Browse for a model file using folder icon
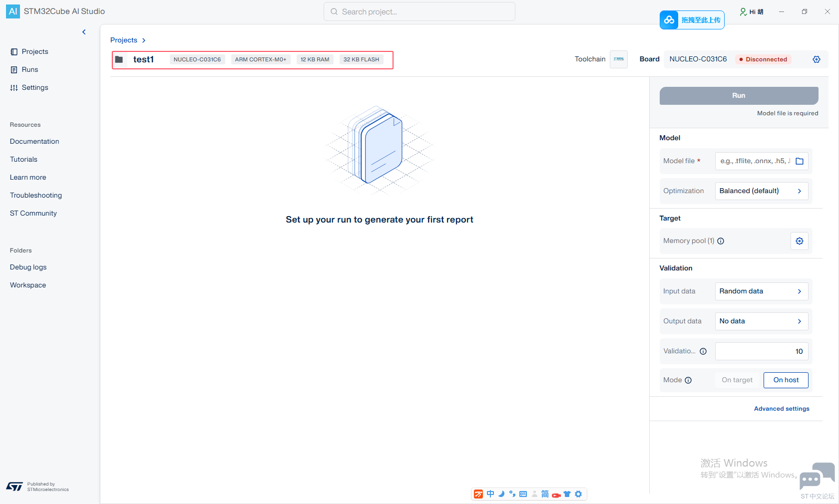This screenshot has width=839, height=504. (800, 161)
